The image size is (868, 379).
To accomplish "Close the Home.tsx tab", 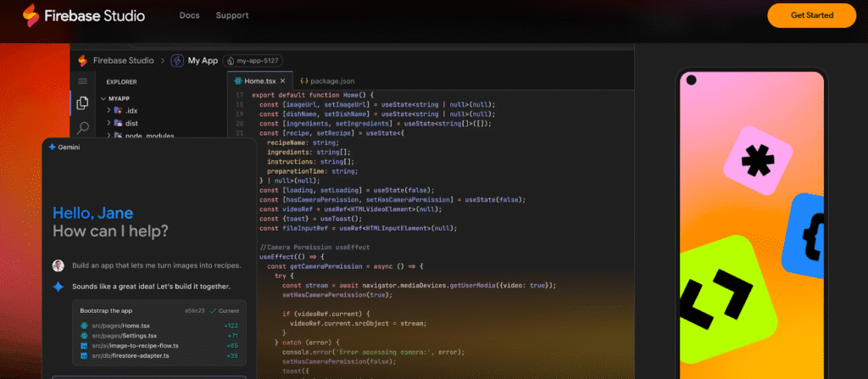I will pyautogui.click(x=282, y=81).
